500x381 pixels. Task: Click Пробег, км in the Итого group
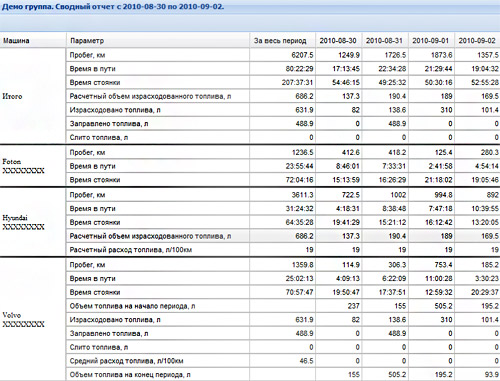[x=87, y=55]
